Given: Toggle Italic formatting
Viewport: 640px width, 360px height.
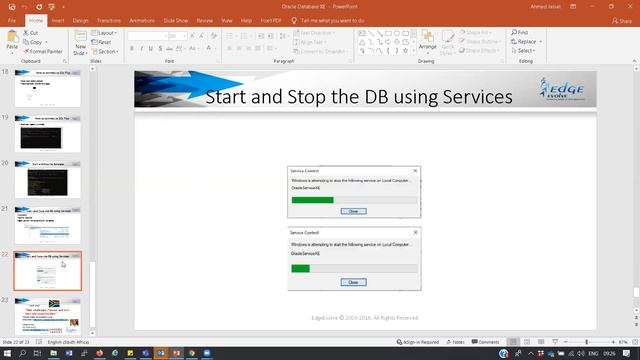Looking at the screenshot, I should click(x=141, y=49).
